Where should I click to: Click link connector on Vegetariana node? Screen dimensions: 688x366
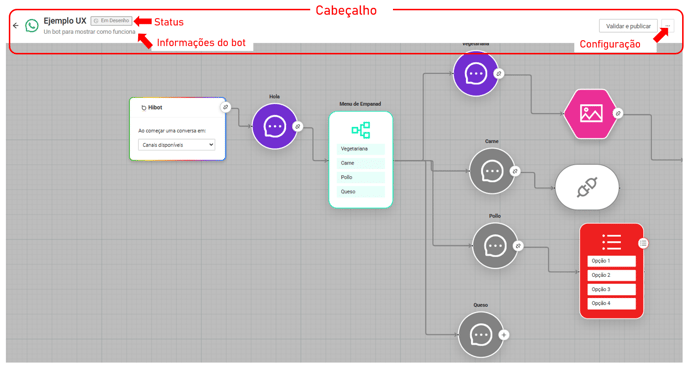point(498,74)
